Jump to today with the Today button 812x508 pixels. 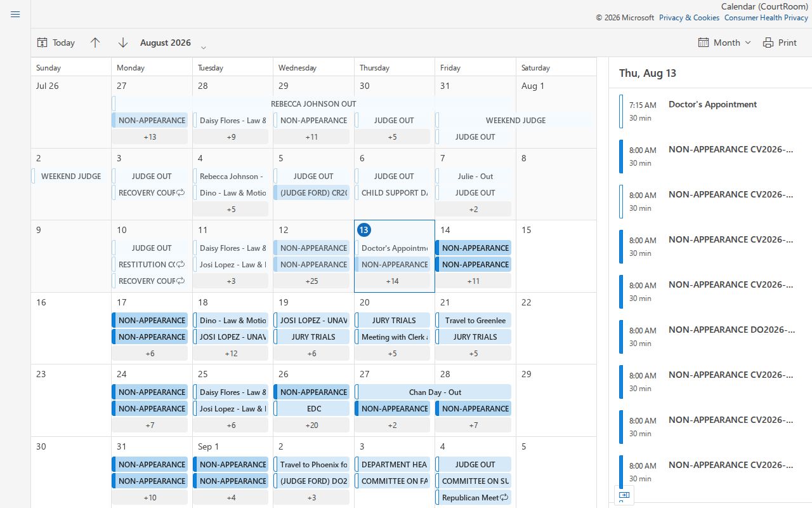coord(56,43)
